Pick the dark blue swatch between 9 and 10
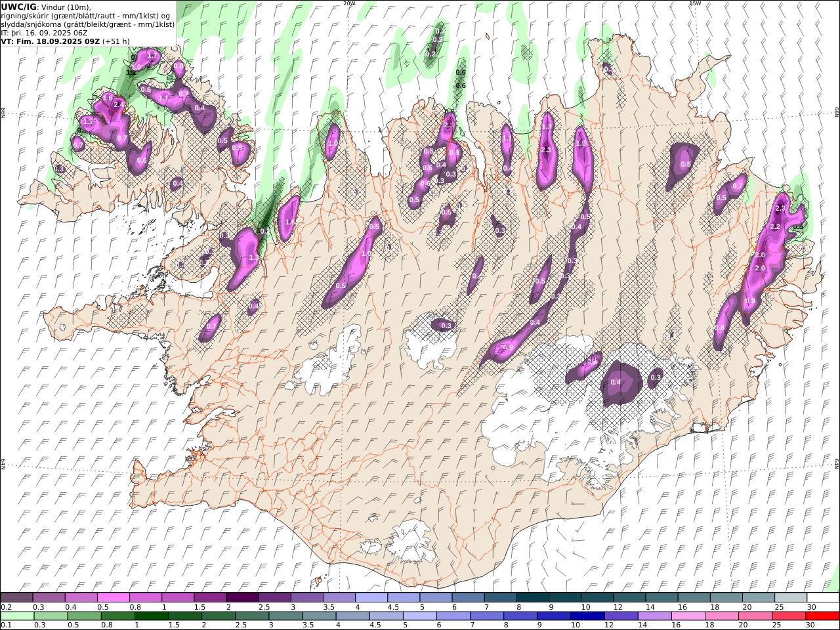The height and width of the screenshot is (630, 840). (x=553, y=616)
